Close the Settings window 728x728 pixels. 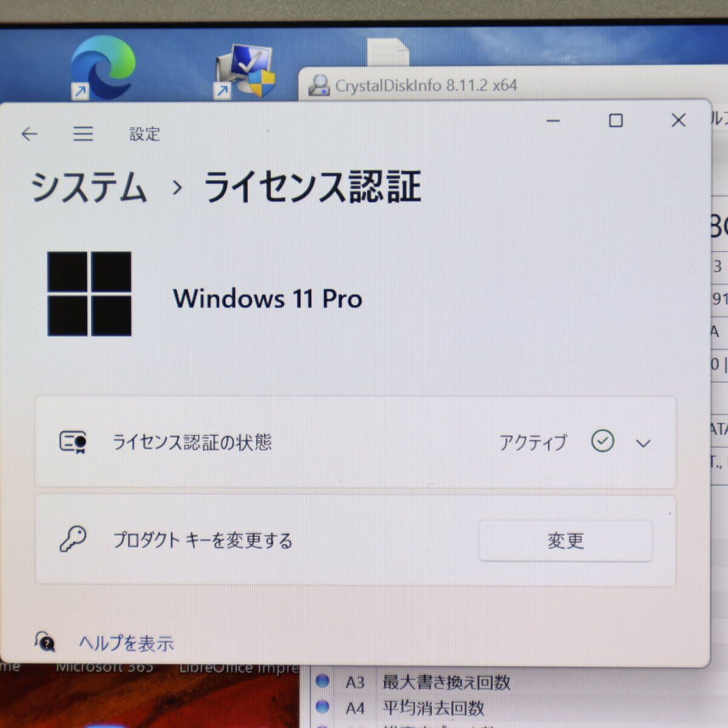point(679,120)
